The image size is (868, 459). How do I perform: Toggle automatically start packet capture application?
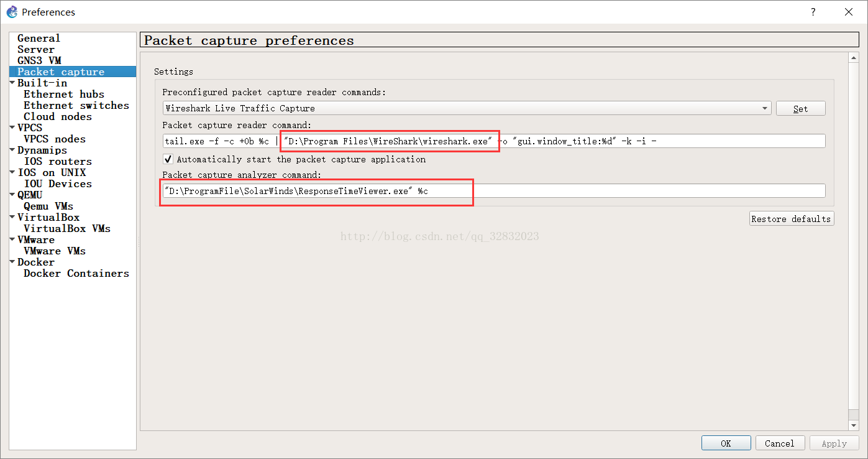click(x=168, y=159)
